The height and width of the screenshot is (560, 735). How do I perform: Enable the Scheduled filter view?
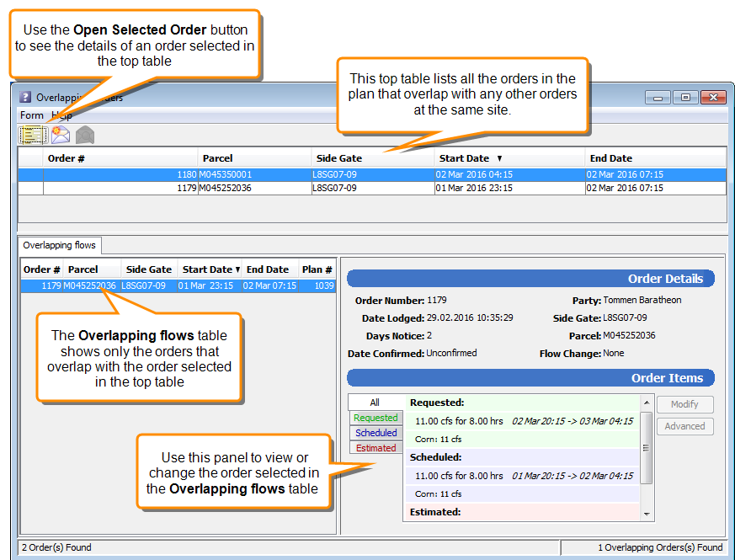click(375, 433)
